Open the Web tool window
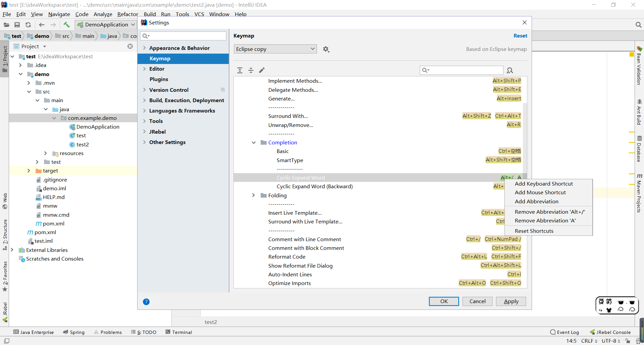Image resolution: width=644 pixels, height=345 pixels. point(5,201)
